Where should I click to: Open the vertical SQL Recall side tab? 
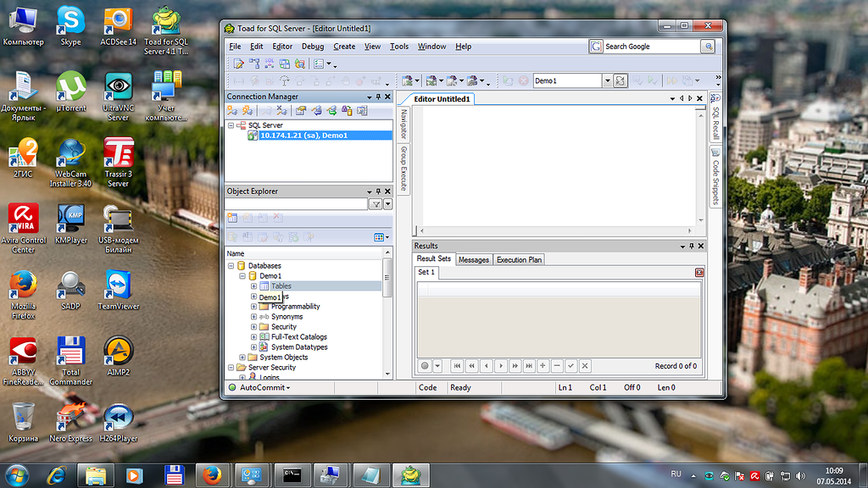pyautogui.click(x=715, y=123)
